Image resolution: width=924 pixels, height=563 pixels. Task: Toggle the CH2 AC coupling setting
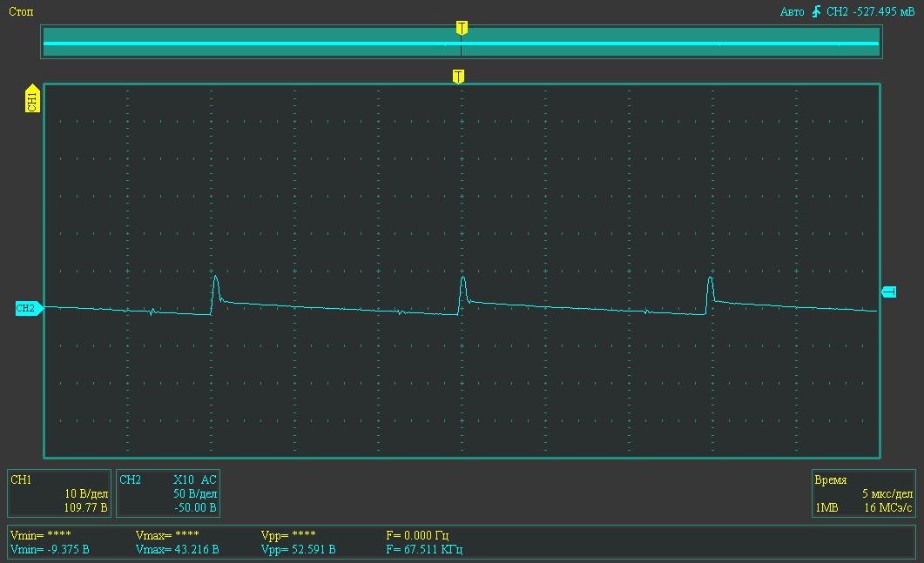pos(208,479)
